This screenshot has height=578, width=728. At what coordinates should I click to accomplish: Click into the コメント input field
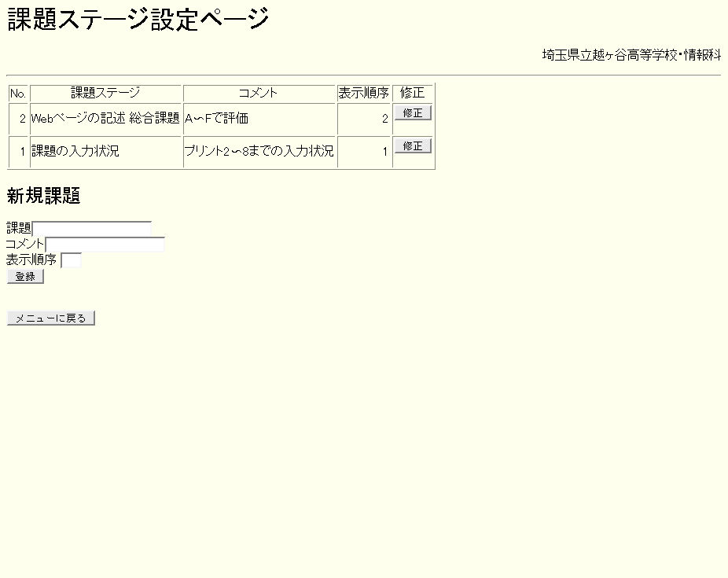click(105, 245)
